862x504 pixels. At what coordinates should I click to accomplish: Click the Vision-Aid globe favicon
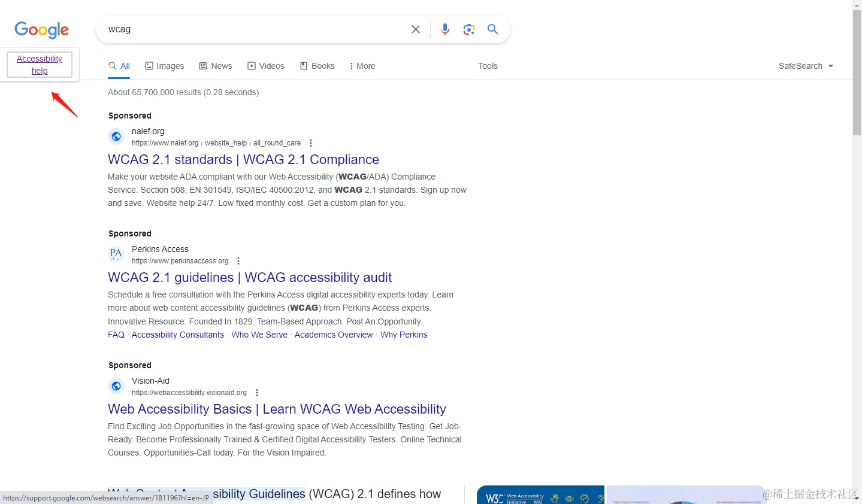pos(116,386)
